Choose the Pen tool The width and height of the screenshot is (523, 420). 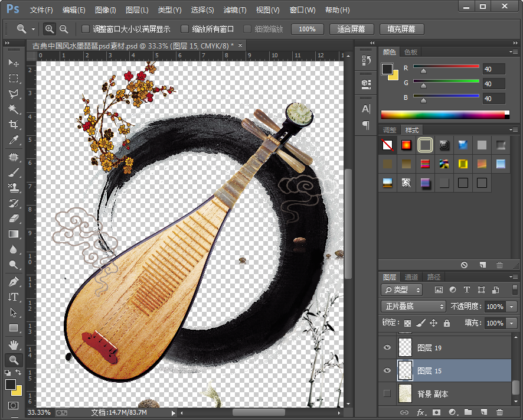(x=13, y=281)
